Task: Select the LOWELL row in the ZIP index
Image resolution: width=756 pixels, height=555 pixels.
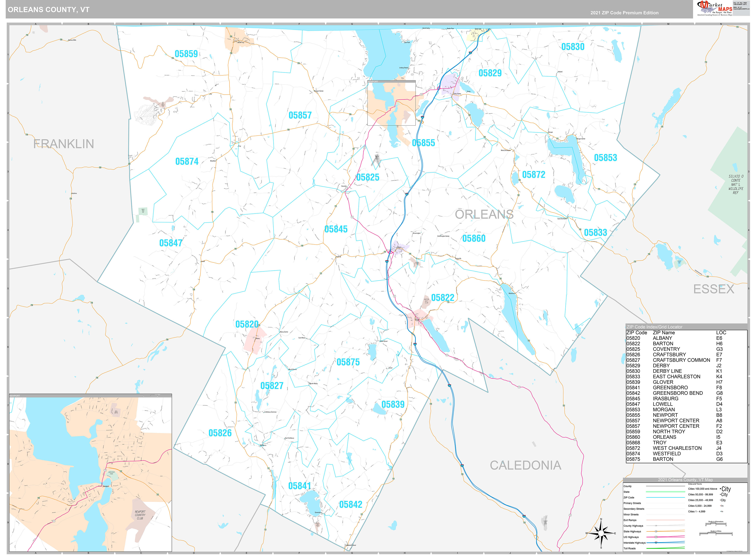Action: (x=686, y=404)
